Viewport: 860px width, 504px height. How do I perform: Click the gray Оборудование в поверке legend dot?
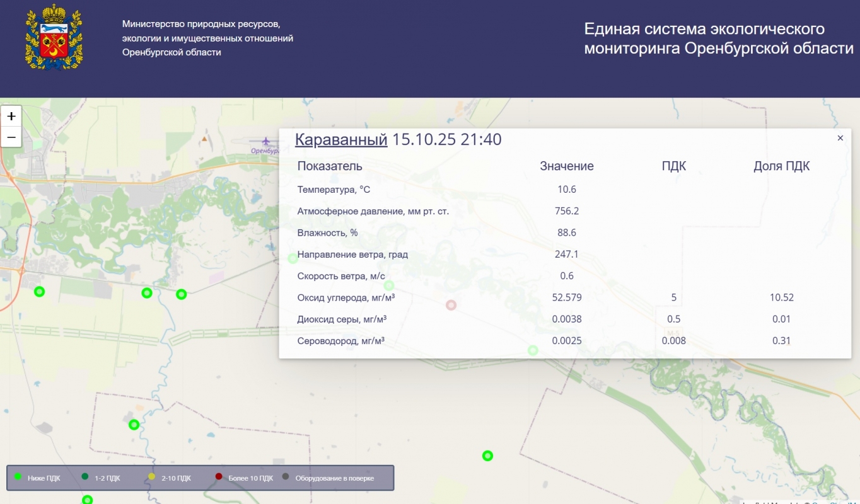(x=286, y=477)
